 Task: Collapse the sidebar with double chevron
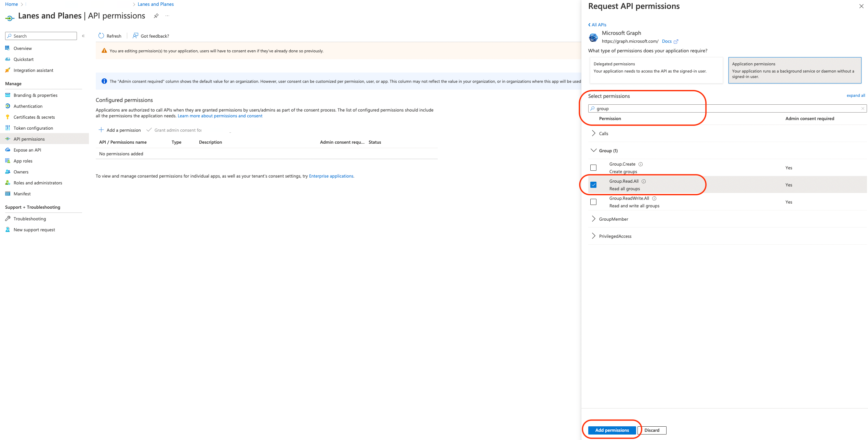[x=83, y=36]
